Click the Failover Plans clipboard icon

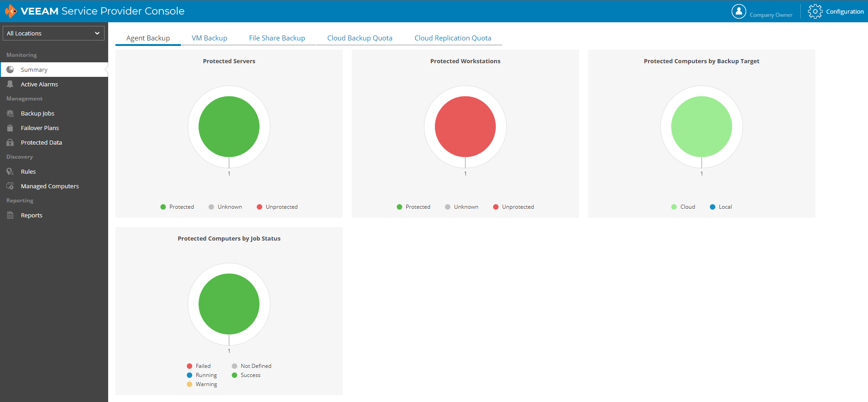(x=10, y=128)
